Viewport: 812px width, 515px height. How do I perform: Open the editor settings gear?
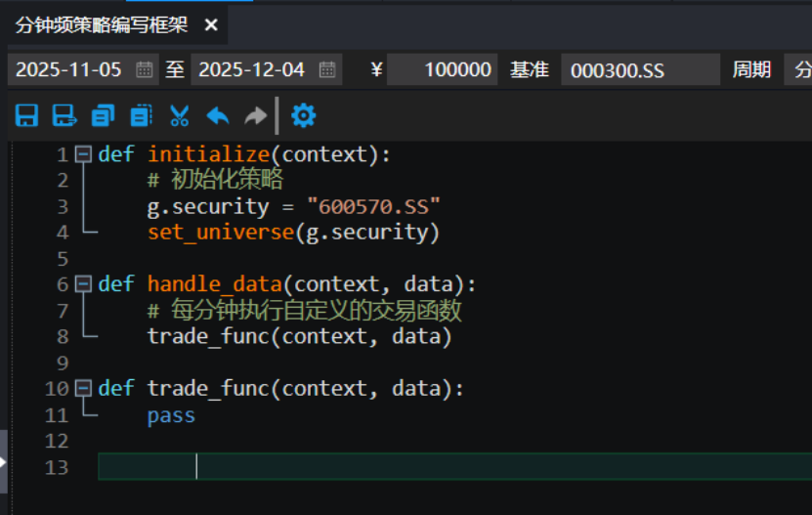pyautogui.click(x=304, y=116)
